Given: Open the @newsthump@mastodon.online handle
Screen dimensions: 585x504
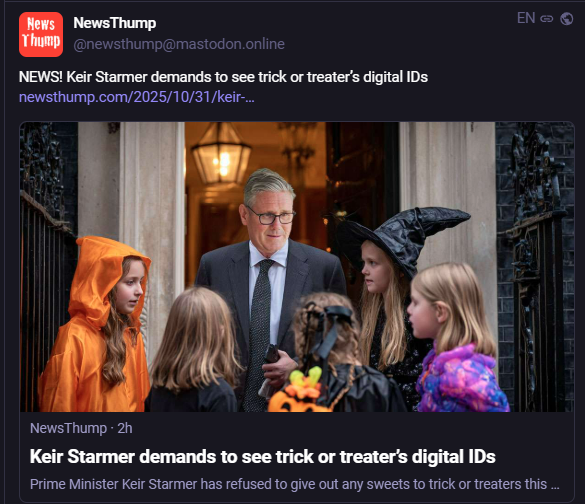Looking at the screenshot, I should tap(179, 44).
